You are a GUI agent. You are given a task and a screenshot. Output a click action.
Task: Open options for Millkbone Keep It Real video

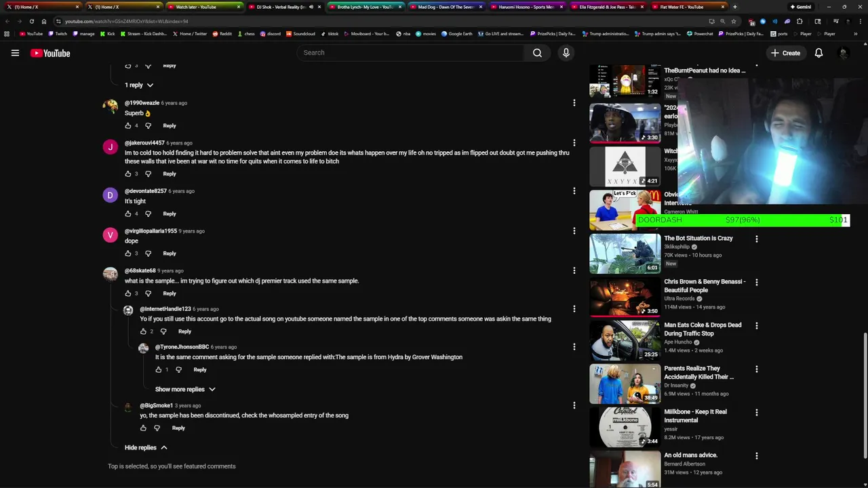point(757,412)
